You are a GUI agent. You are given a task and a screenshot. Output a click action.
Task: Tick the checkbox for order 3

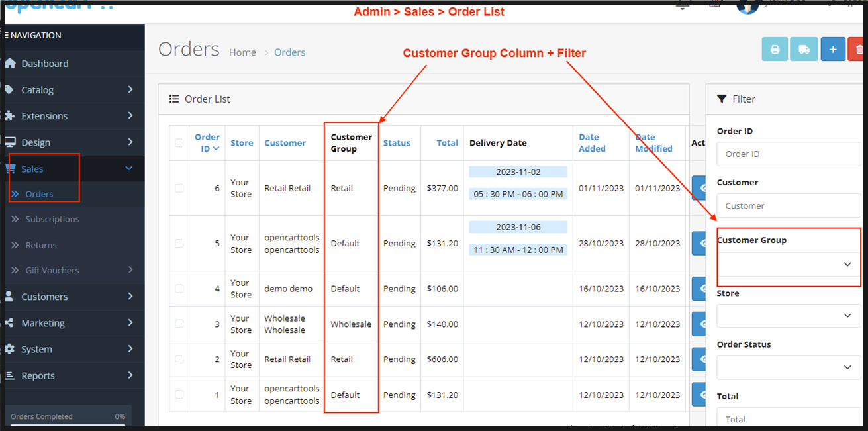point(178,324)
